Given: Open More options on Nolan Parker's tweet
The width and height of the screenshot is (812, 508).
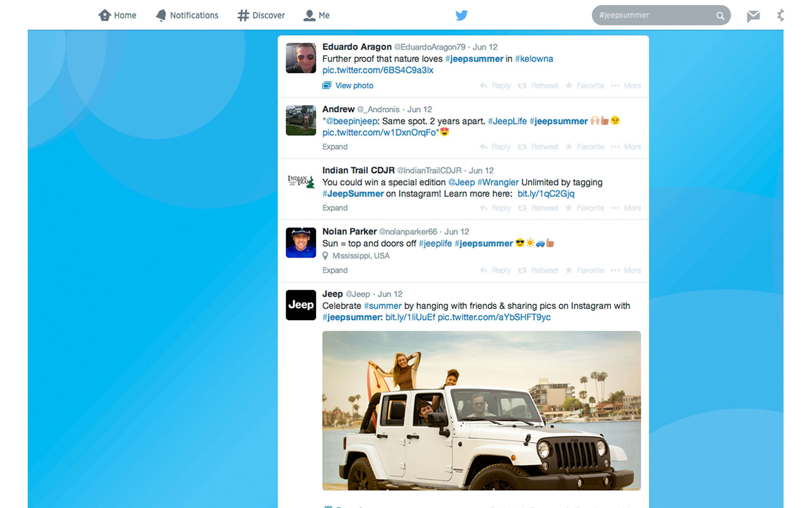Looking at the screenshot, I should 626,270.
